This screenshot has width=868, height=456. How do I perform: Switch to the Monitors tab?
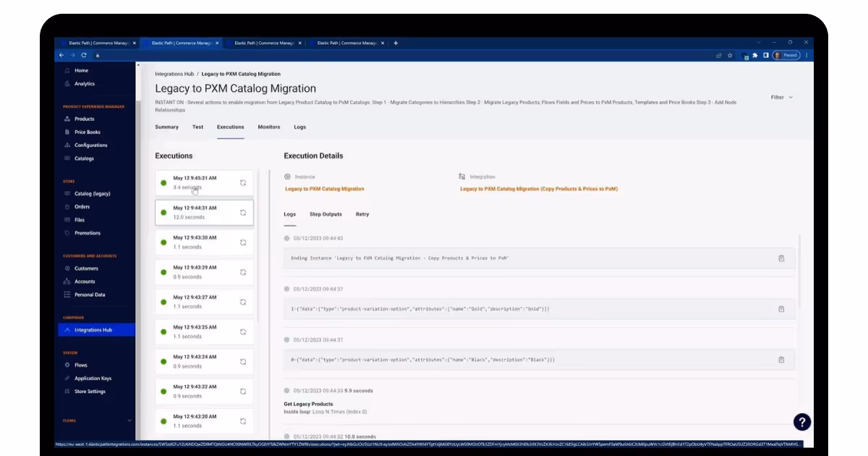269,127
